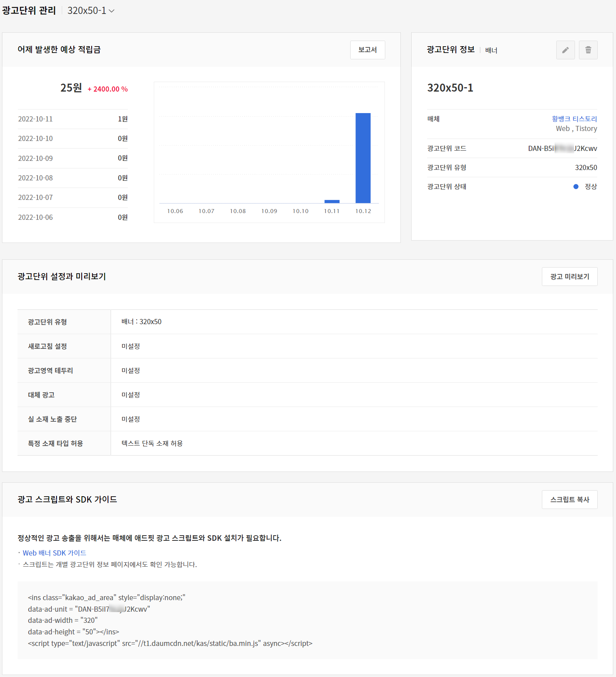Open the Web 배너 SDK 가이드 link
The width and height of the screenshot is (616, 677).
coord(54,553)
